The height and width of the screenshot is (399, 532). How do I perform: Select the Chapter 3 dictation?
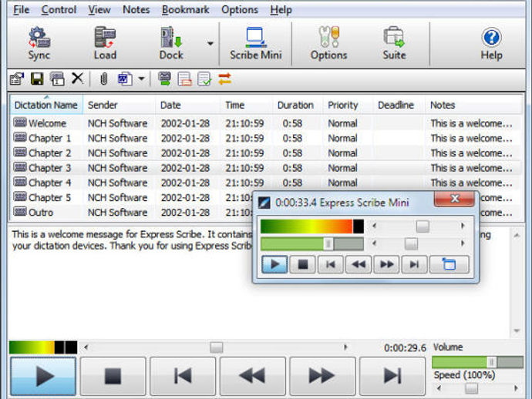[x=266, y=168]
